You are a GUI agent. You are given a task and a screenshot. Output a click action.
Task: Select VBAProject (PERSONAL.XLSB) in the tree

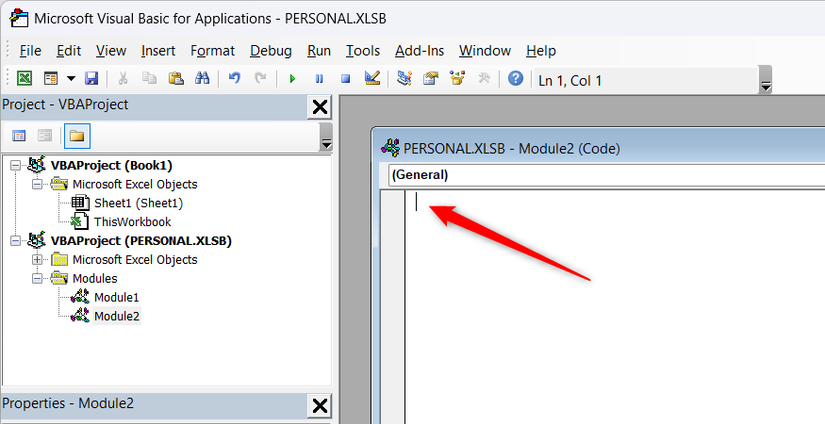click(x=141, y=241)
